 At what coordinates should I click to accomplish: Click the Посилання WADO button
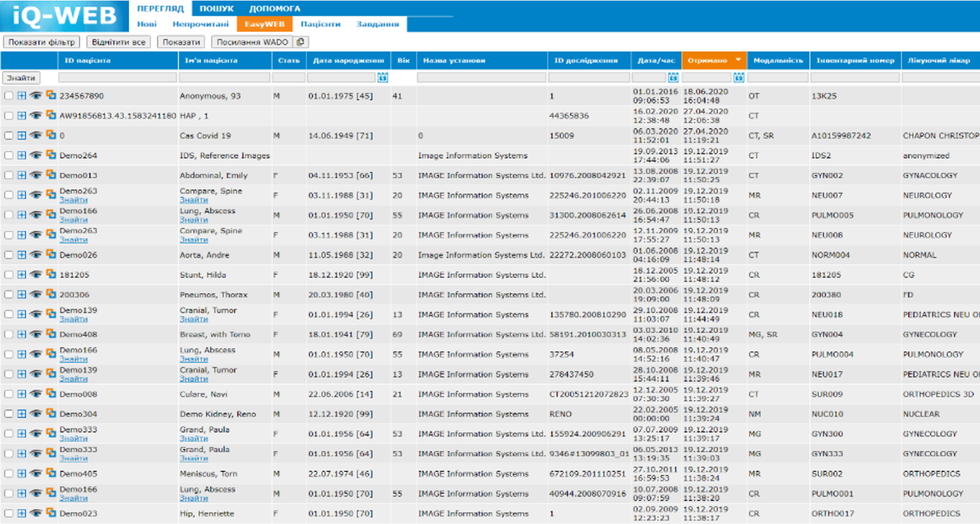click(x=252, y=42)
